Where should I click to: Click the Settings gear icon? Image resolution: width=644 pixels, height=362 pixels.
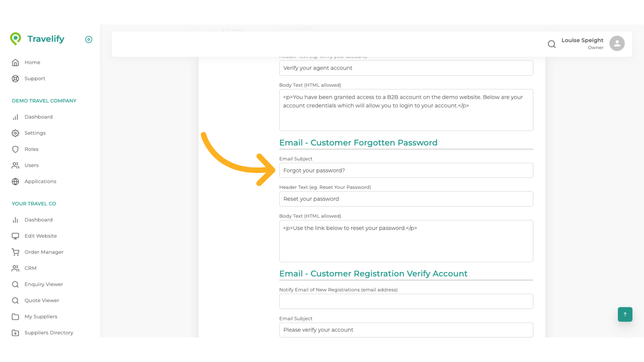point(15,133)
